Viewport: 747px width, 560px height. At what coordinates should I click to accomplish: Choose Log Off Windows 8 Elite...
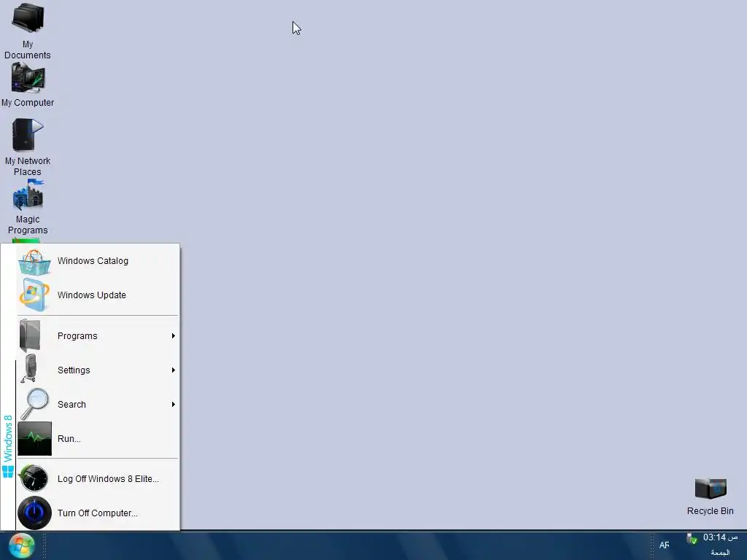(x=98, y=478)
